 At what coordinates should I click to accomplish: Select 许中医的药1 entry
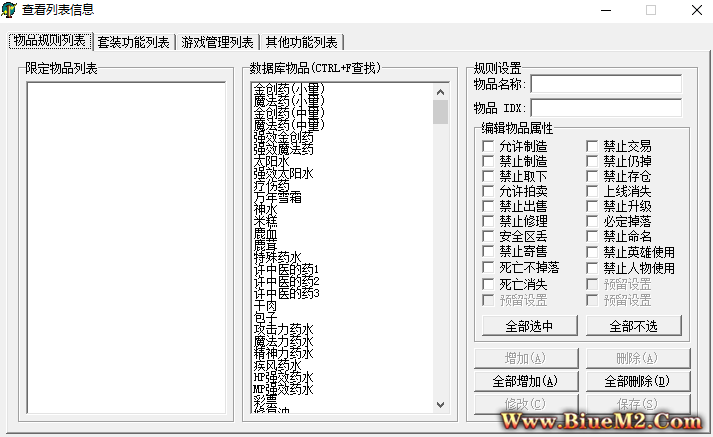coord(286,269)
